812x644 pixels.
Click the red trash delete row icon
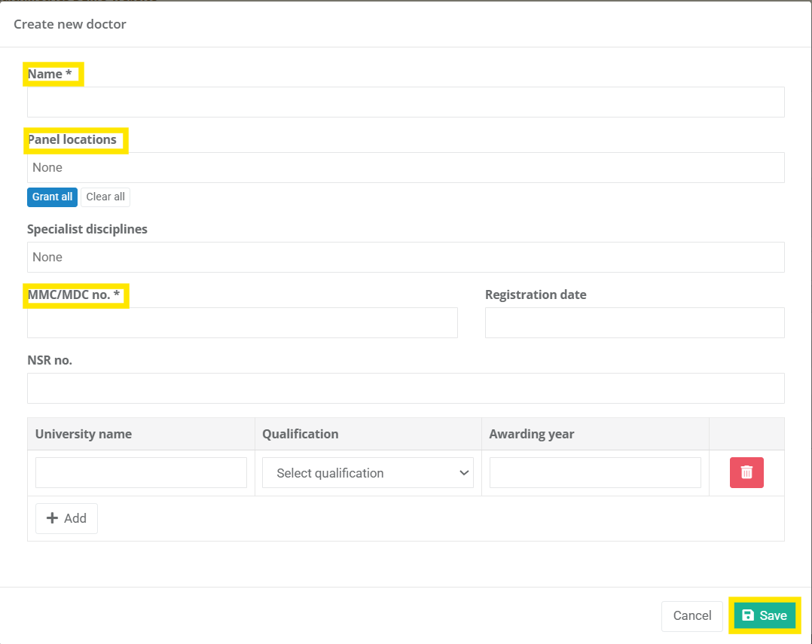[x=746, y=472]
